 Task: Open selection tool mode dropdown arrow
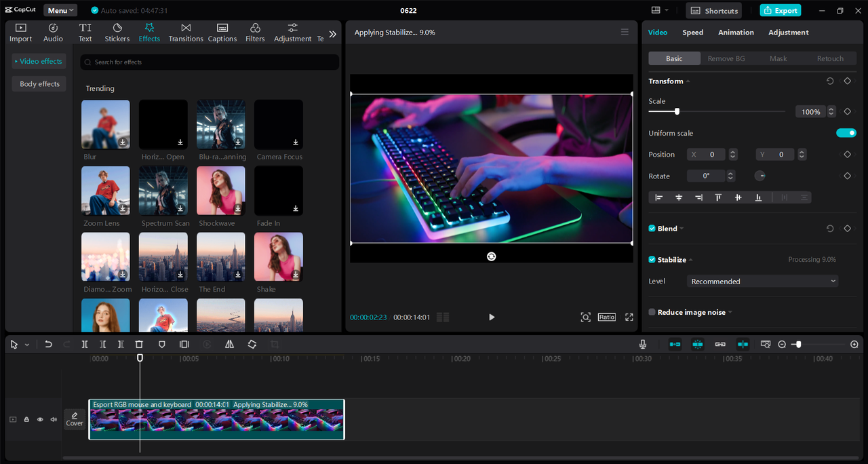click(x=27, y=345)
